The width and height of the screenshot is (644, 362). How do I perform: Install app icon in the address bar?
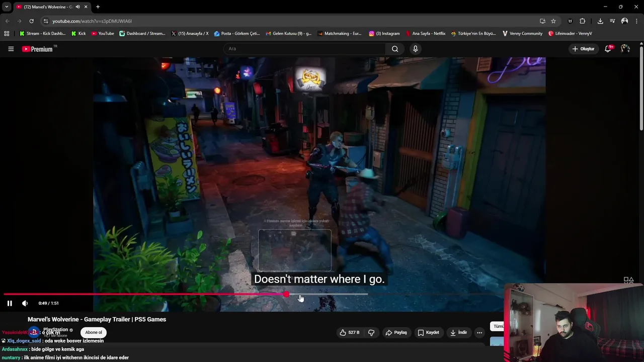(x=542, y=21)
